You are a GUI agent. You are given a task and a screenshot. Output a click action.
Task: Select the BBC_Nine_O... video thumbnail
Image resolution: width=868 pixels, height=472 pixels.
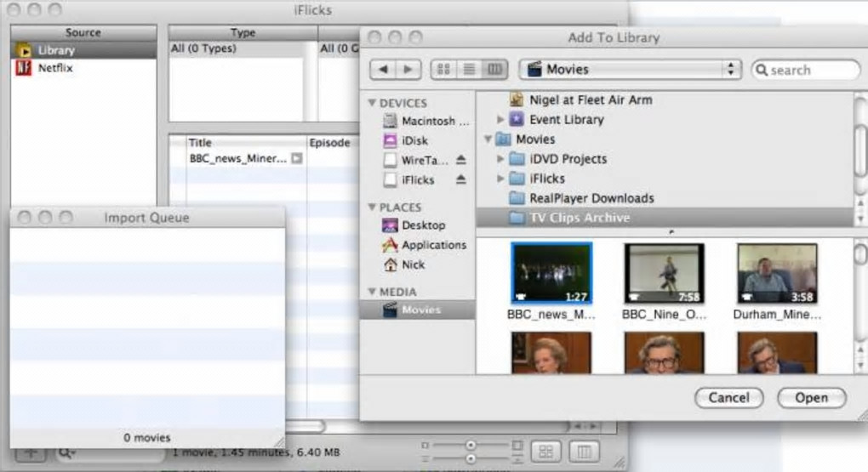665,273
